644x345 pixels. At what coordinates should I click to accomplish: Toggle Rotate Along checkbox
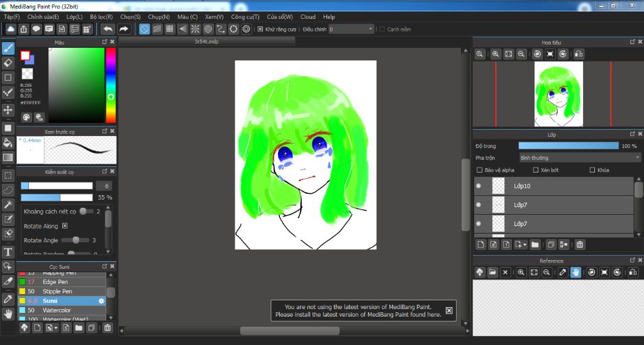pos(65,226)
